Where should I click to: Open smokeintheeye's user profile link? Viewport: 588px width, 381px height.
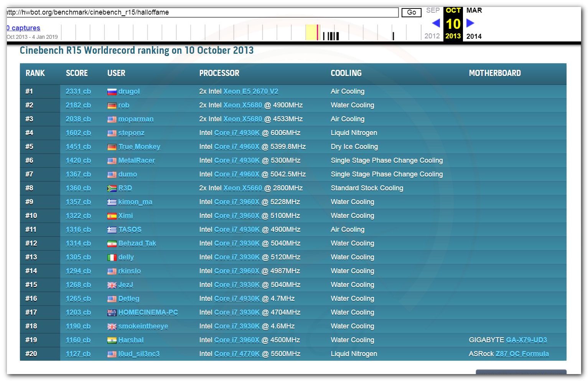pos(143,326)
